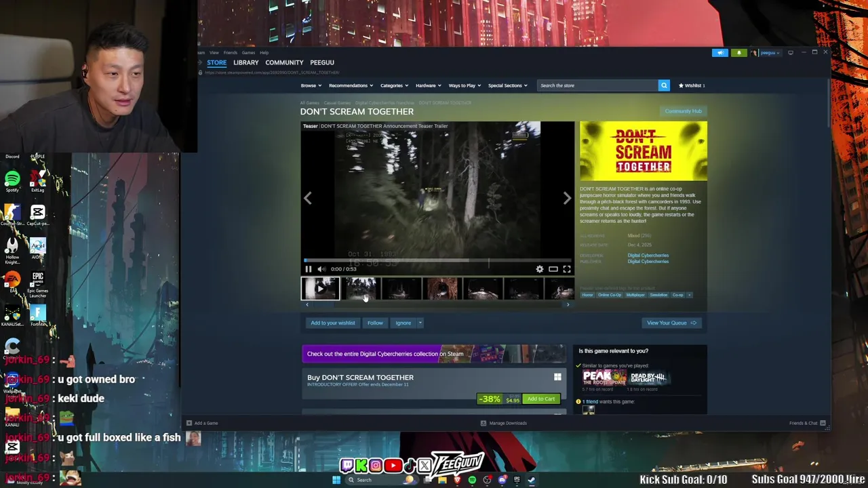Open CapCut desktop shortcut
The width and height of the screenshot is (868, 488).
coord(38,214)
